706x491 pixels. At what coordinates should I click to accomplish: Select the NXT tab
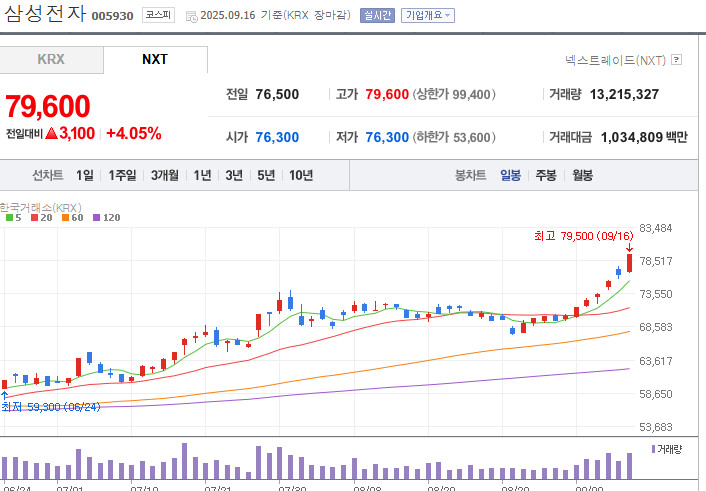pyautogui.click(x=155, y=59)
